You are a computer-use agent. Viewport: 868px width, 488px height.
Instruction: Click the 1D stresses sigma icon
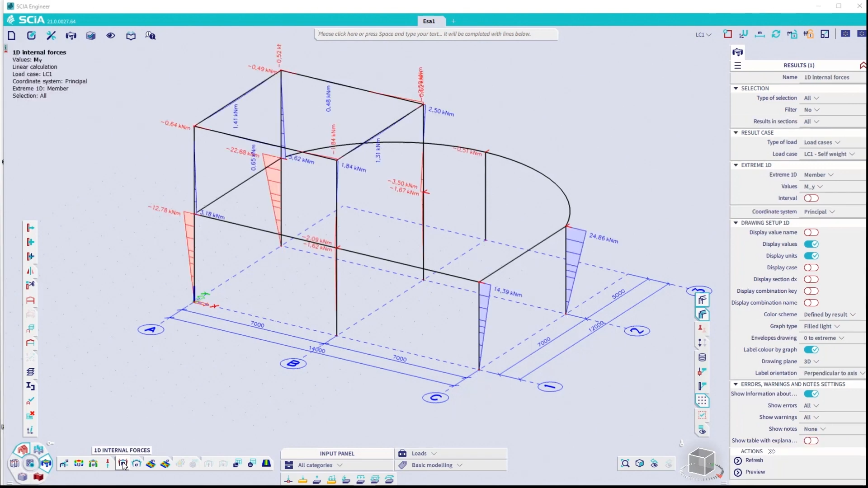(137, 464)
